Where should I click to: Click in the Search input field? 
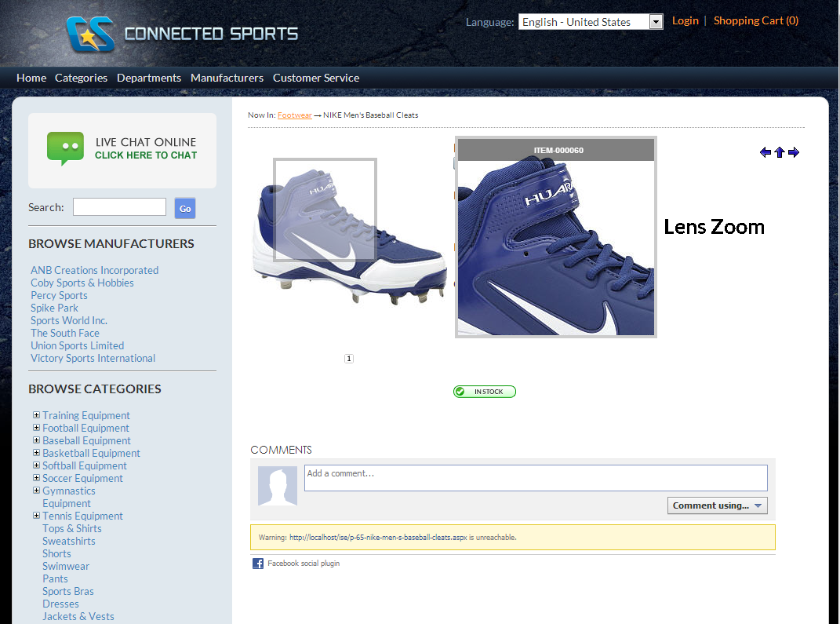coord(119,207)
